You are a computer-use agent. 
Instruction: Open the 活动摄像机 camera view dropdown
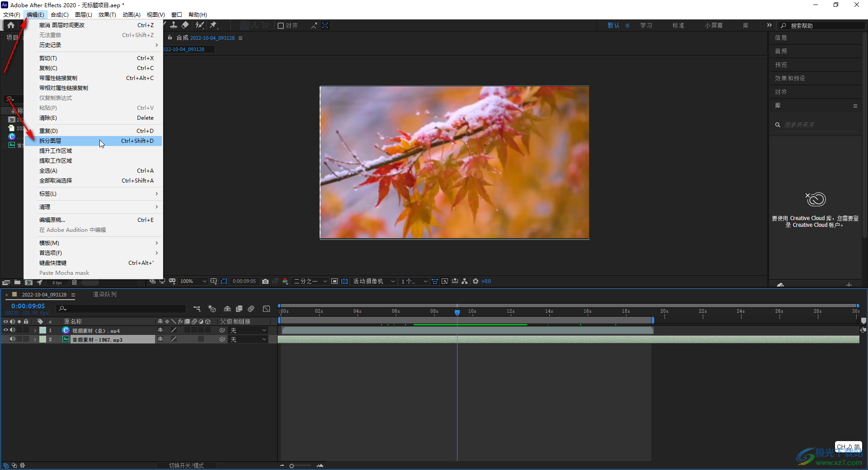click(x=374, y=281)
